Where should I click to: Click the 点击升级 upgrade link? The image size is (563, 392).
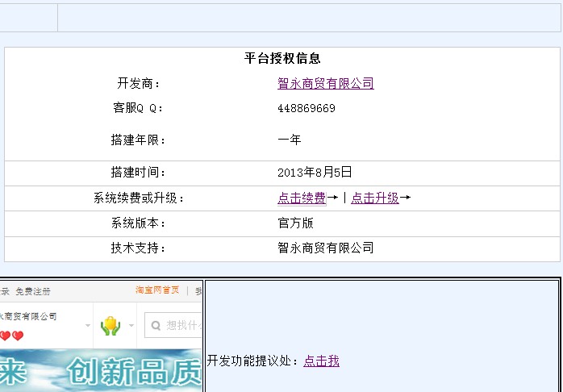click(375, 198)
